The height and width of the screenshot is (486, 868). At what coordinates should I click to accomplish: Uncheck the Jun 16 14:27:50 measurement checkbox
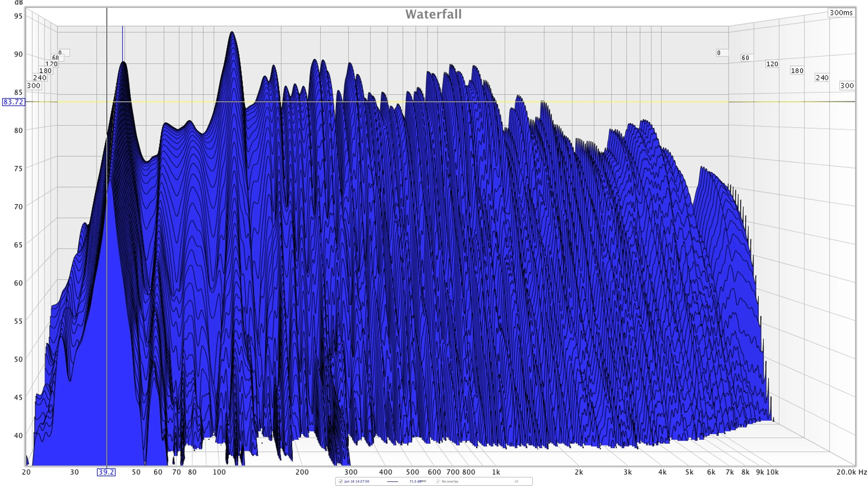[x=341, y=481]
